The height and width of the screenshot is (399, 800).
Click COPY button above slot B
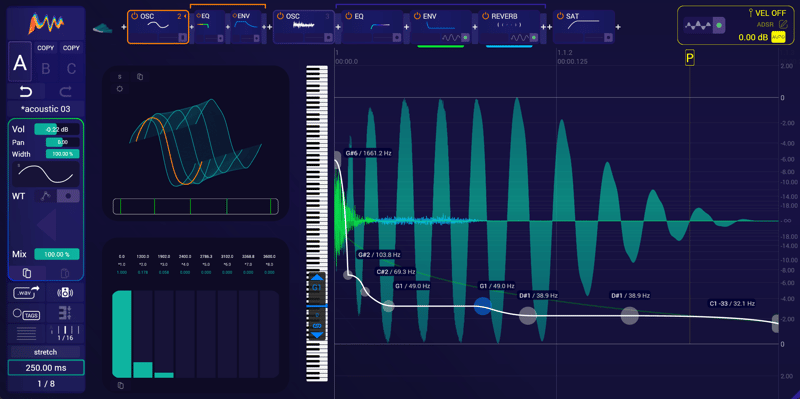(x=46, y=48)
